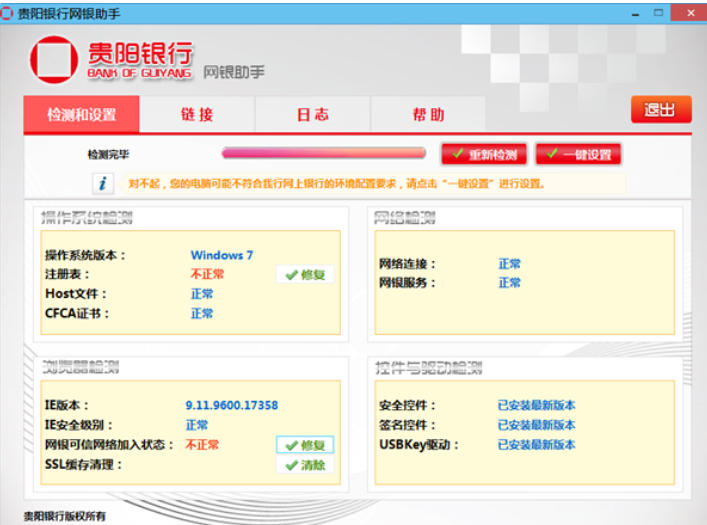
Task: Click the IE安全级别 label
Action: click(79, 425)
